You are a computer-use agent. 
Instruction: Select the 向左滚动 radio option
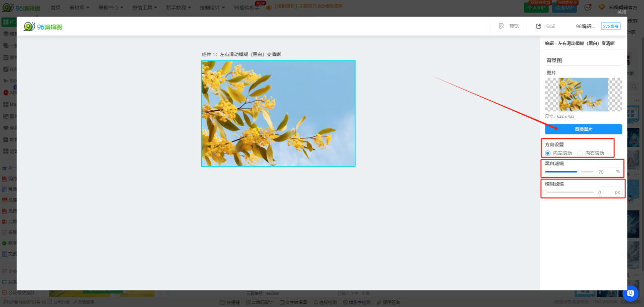(548, 153)
